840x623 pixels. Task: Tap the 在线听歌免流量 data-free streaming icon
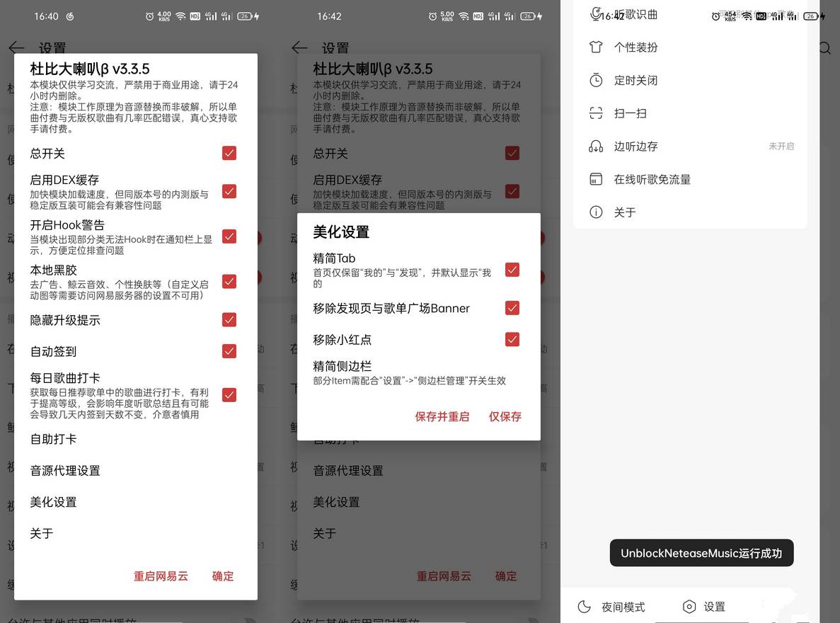point(594,178)
